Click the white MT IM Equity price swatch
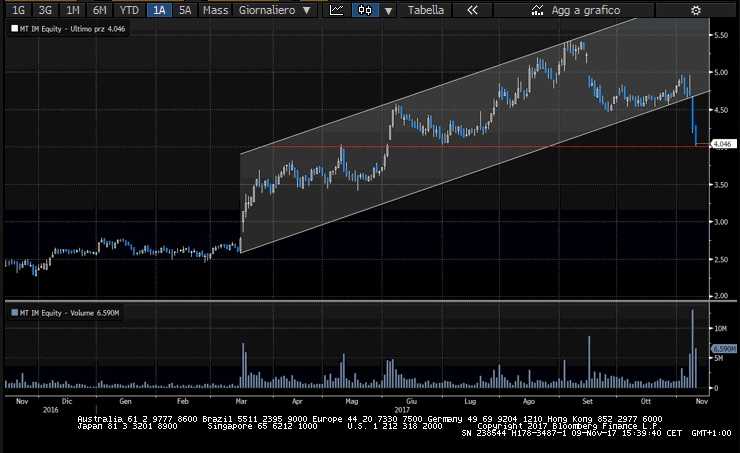Viewport: 740px width, 453px height. (x=14, y=29)
